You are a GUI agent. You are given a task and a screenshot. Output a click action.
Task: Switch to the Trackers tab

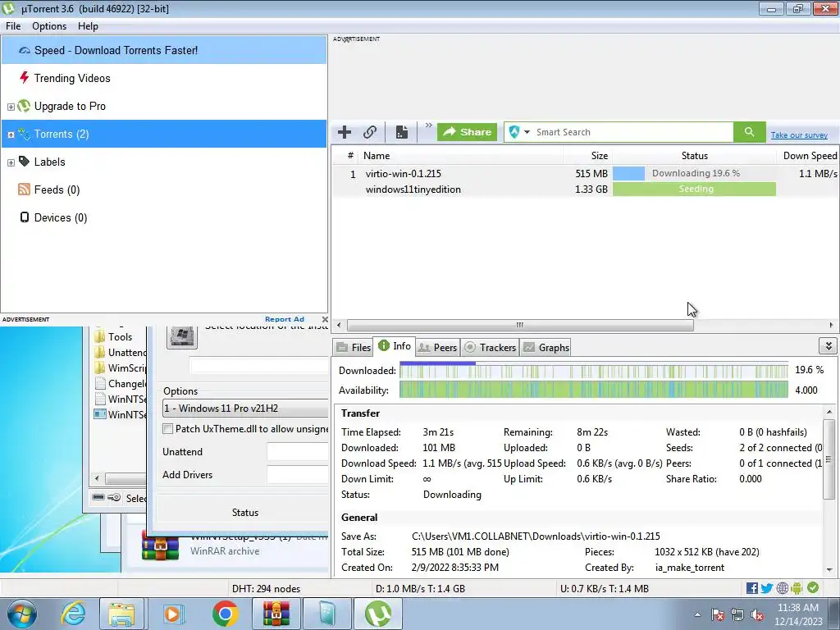pos(490,348)
